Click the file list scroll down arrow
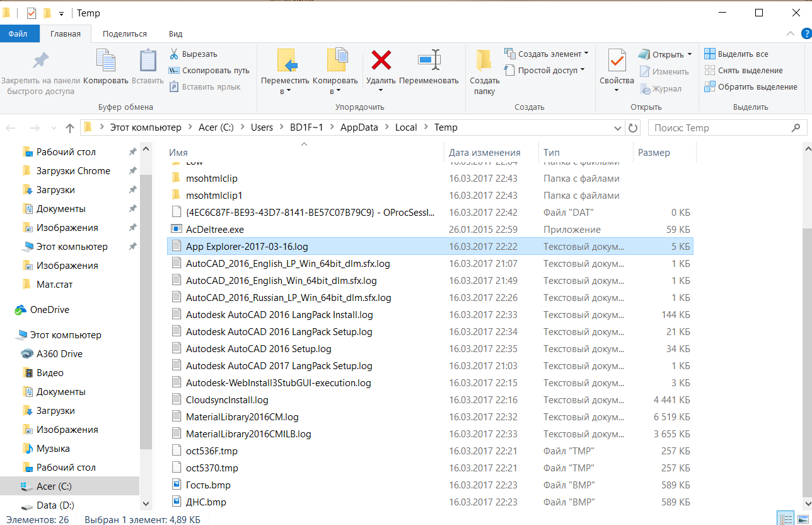812x525 pixels. coord(808,504)
